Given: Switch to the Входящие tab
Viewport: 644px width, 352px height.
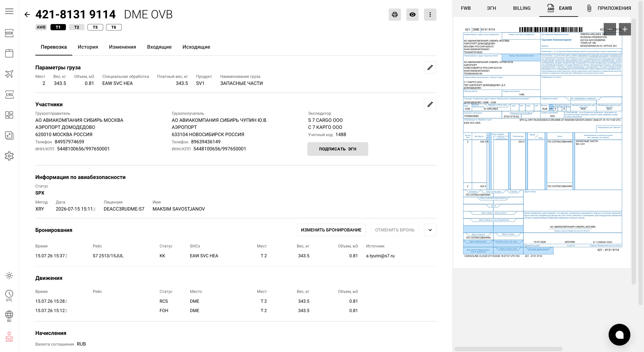Looking at the screenshot, I should pyautogui.click(x=159, y=47).
